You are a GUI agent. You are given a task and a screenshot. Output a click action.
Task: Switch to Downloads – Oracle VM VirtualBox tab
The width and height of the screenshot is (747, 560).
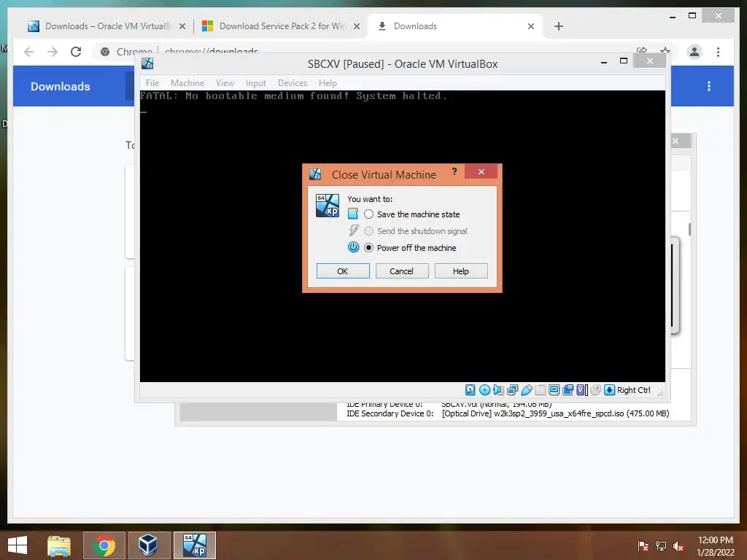(107, 26)
